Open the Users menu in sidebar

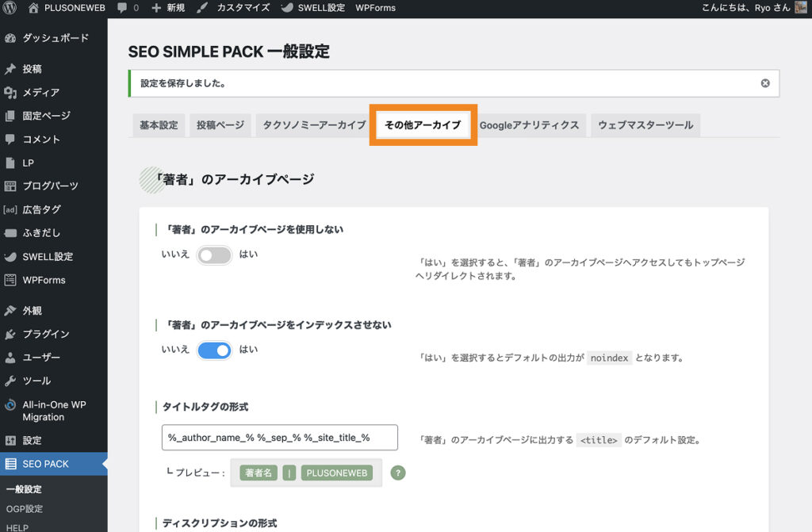[40, 358]
